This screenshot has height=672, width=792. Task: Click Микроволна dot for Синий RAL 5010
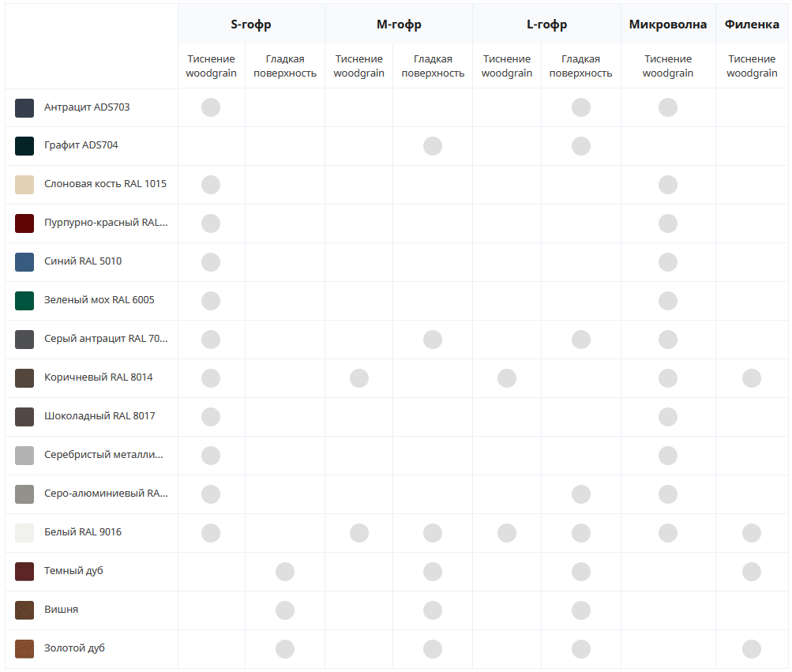coord(668,261)
